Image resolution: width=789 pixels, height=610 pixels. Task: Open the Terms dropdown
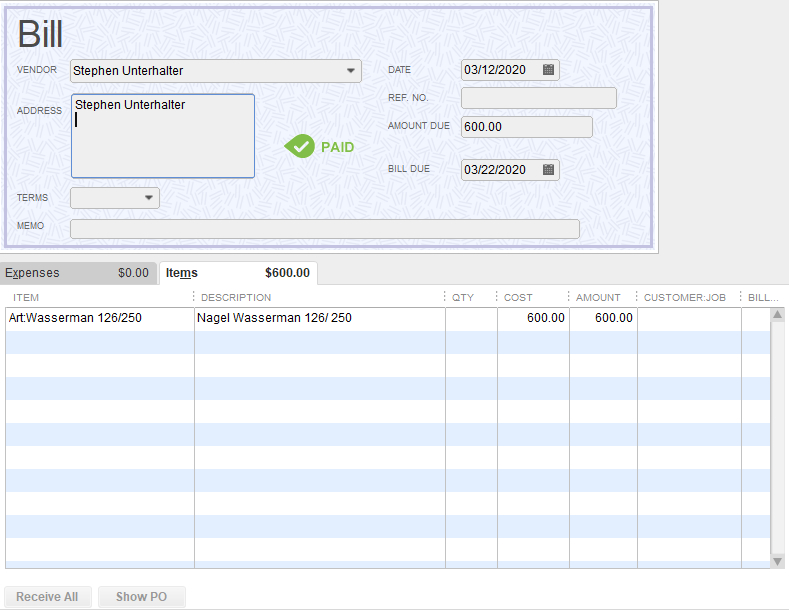pyautogui.click(x=150, y=198)
